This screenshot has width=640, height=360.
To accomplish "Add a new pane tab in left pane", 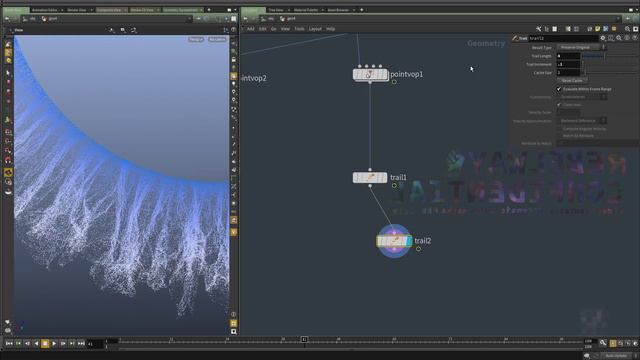I will tap(209, 10).
